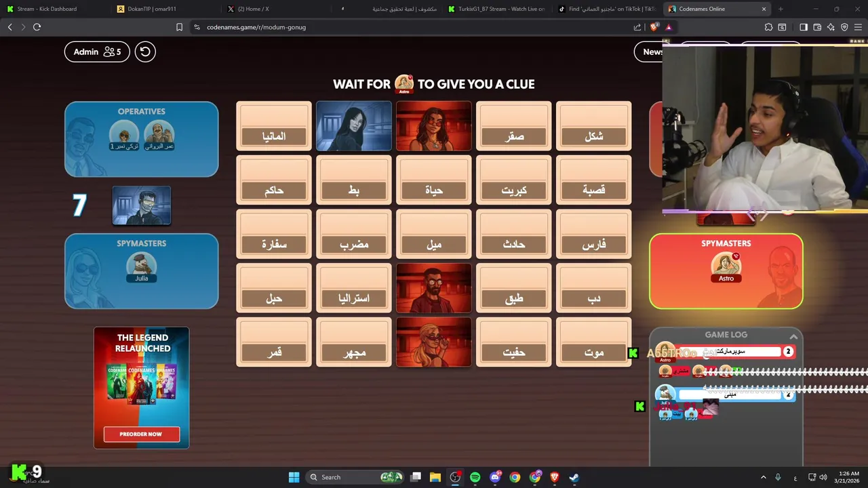Open the browser main menu

pyautogui.click(x=858, y=27)
